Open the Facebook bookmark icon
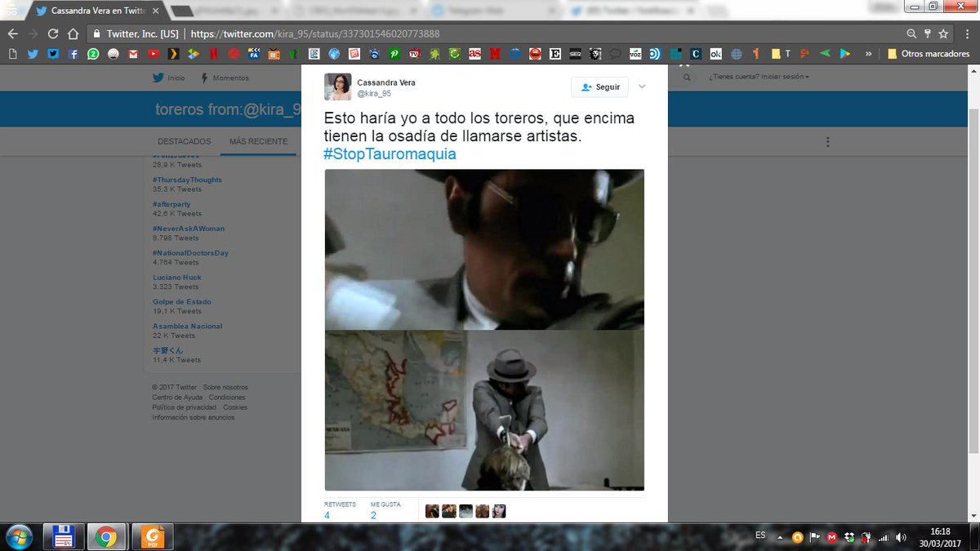Image resolution: width=980 pixels, height=551 pixels. pyautogui.click(x=73, y=54)
